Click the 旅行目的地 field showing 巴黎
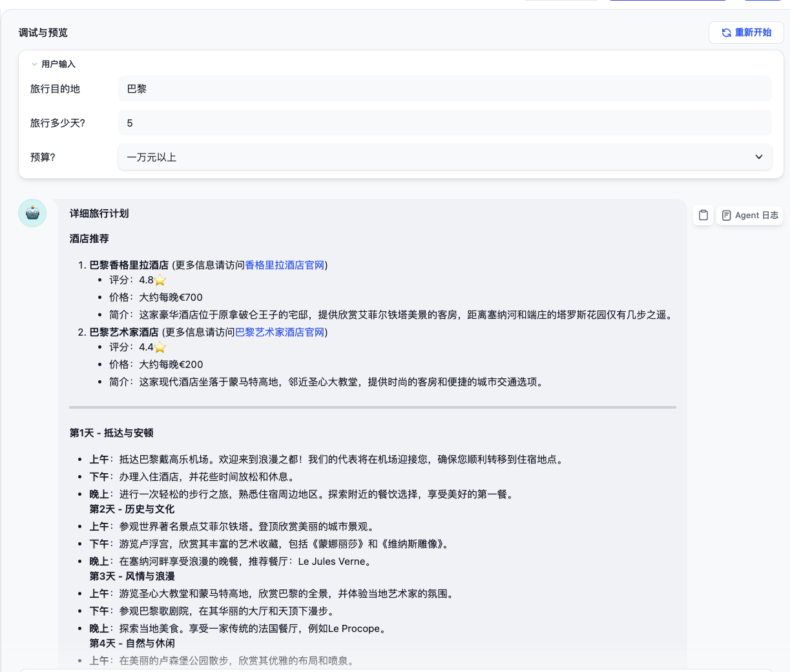This screenshot has width=790, height=672. (x=444, y=88)
